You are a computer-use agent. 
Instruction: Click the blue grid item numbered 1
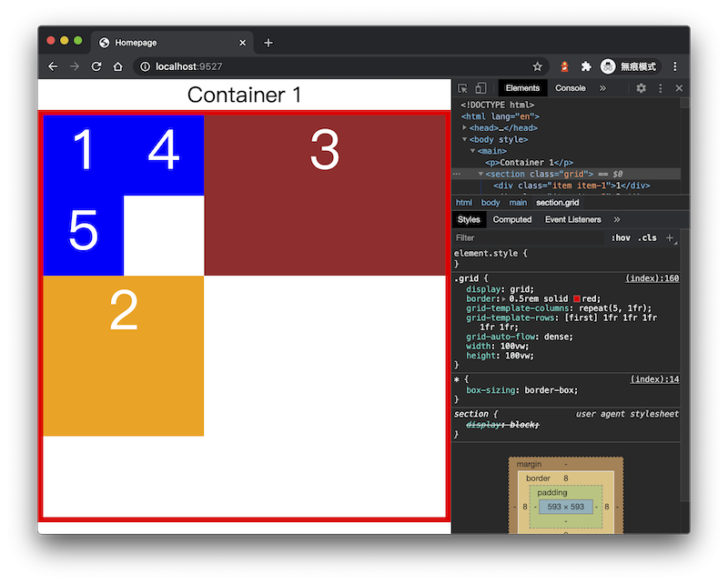tap(84, 156)
